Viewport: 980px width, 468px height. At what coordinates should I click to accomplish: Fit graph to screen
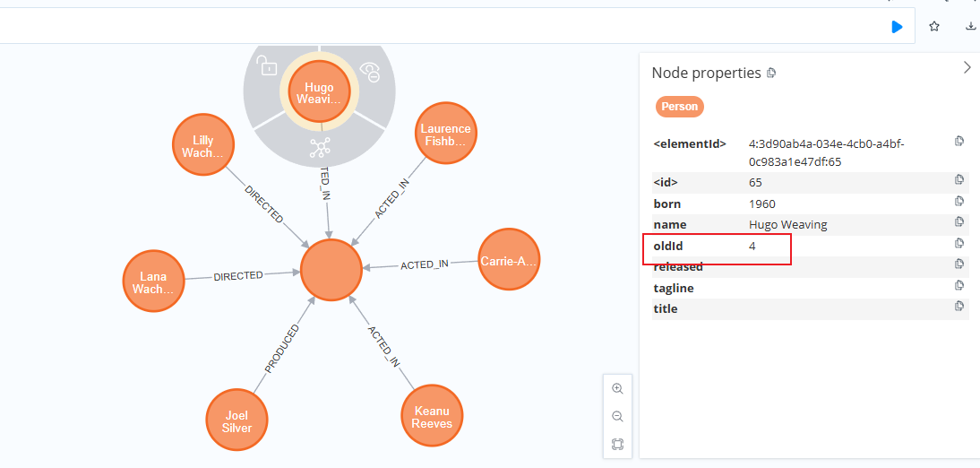pos(617,444)
